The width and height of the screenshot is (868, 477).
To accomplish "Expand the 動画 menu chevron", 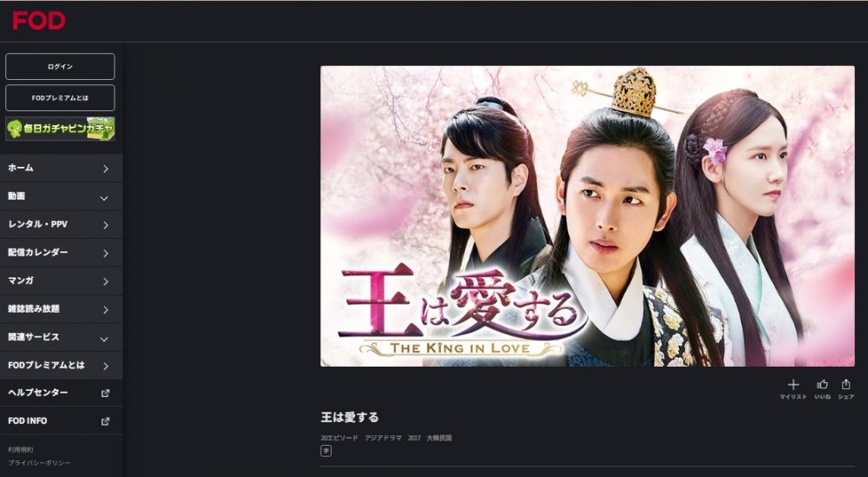I will point(104,198).
